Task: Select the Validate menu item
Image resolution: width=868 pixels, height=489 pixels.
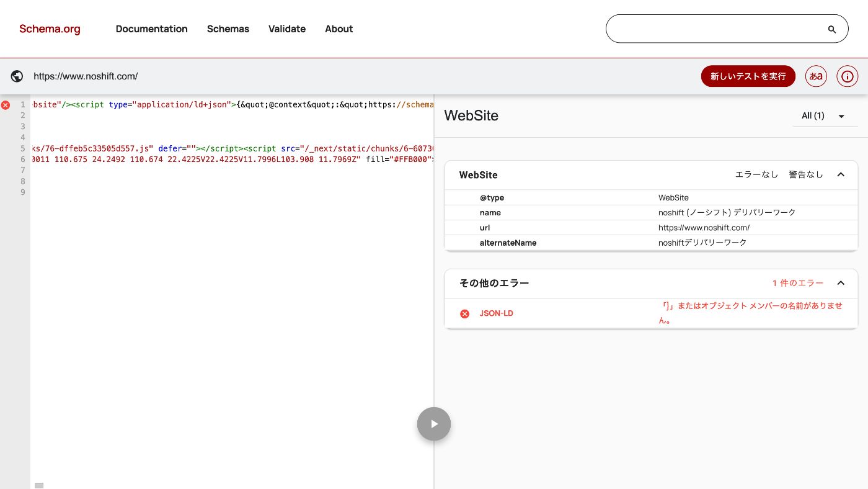Action: tap(286, 29)
